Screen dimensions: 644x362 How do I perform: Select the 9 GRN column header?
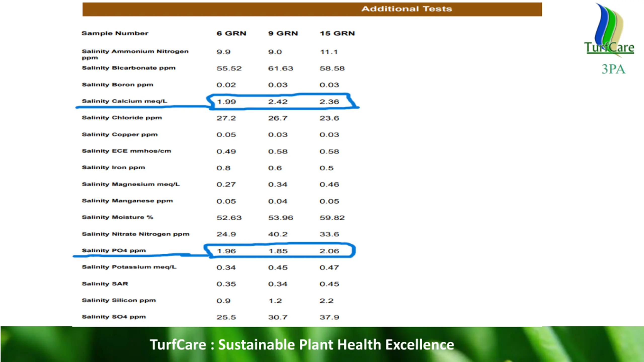pyautogui.click(x=283, y=33)
